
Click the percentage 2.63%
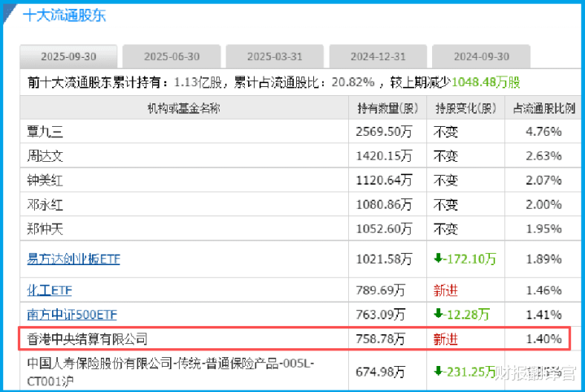tap(544, 156)
